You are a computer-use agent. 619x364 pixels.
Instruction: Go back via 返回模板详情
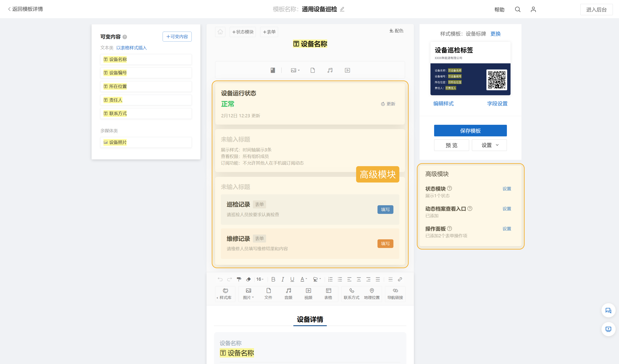(26, 9)
